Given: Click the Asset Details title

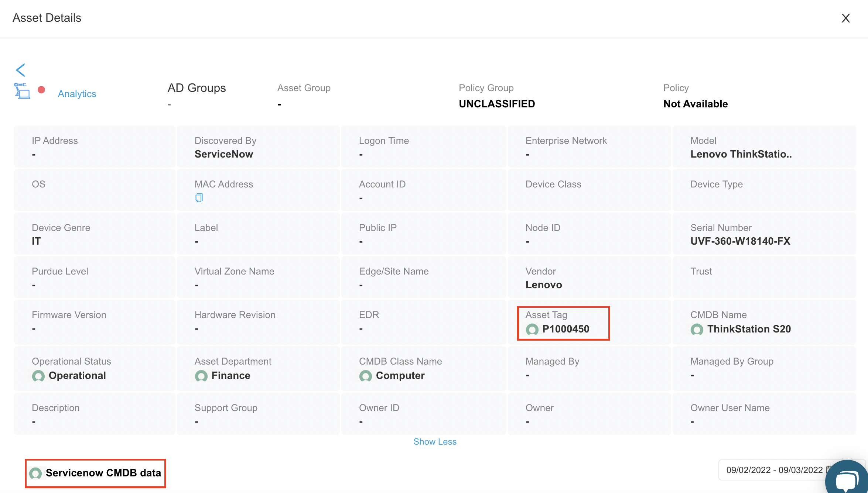Looking at the screenshot, I should pyautogui.click(x=47, y=18).
